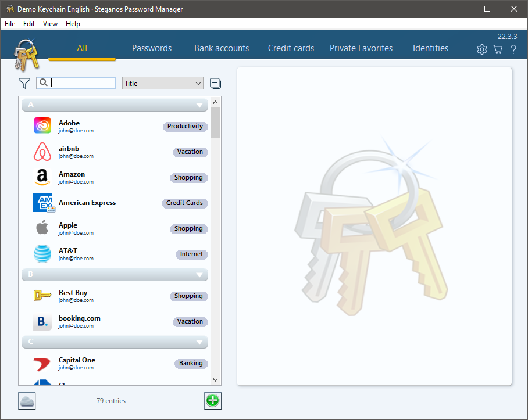Collapse all groups with the minus icon
The height and width of the screenshot is (420, 528).
[x=215, y=83]
